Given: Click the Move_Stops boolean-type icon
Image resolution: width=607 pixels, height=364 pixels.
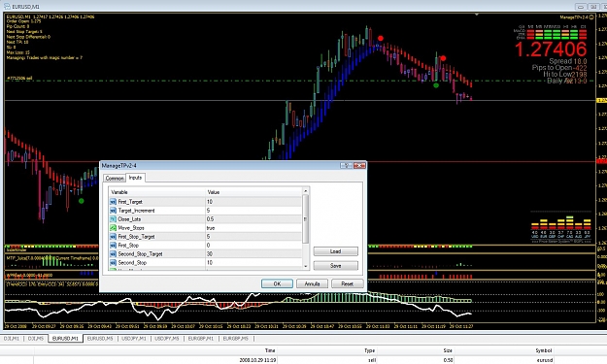Looking at the screenshot, I should 113,228.
